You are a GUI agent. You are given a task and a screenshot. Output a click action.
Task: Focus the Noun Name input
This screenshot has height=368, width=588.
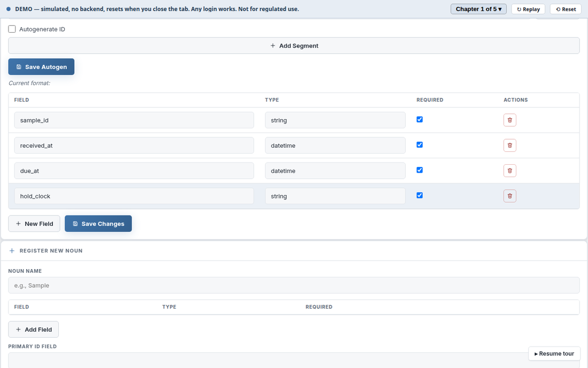293,285
